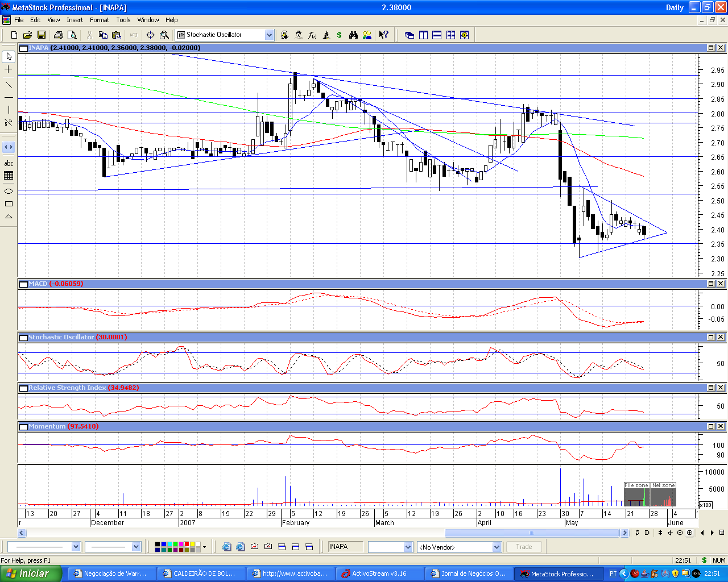Open the Tools menu
728x582 pixels.
[x=123, y=20]
